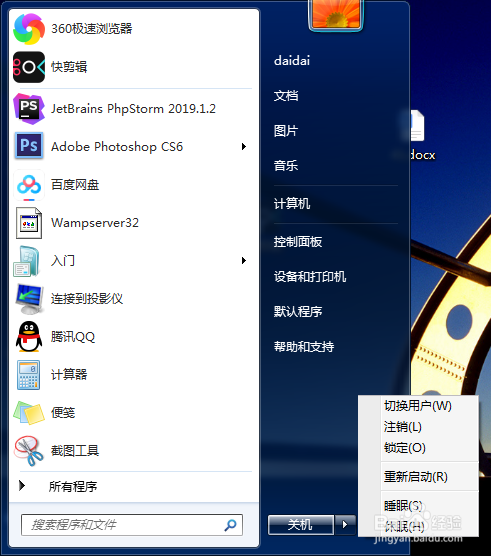Open the JetBrains PhpStorm icon
This screenshot has width=491, height=556.
click(x=29, y=109)
